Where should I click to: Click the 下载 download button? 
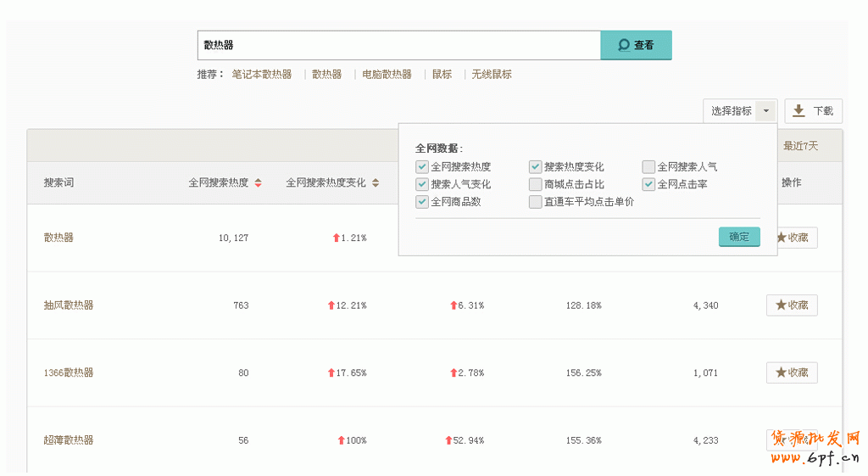813,111
